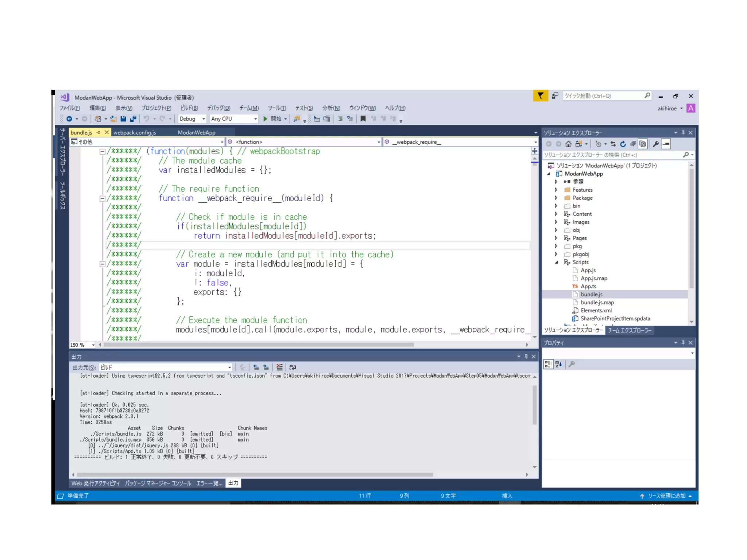Click the Save All toolbar icon
This screenshot has height=560, width=747.
coord(133,119)
